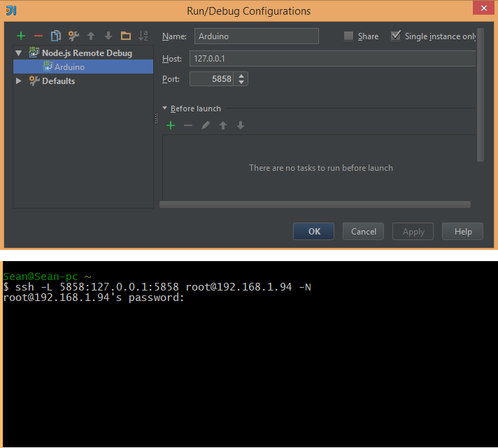Add a new run configuration with green plus
This screenshot has height=448, width=498.
coord(21,36)
